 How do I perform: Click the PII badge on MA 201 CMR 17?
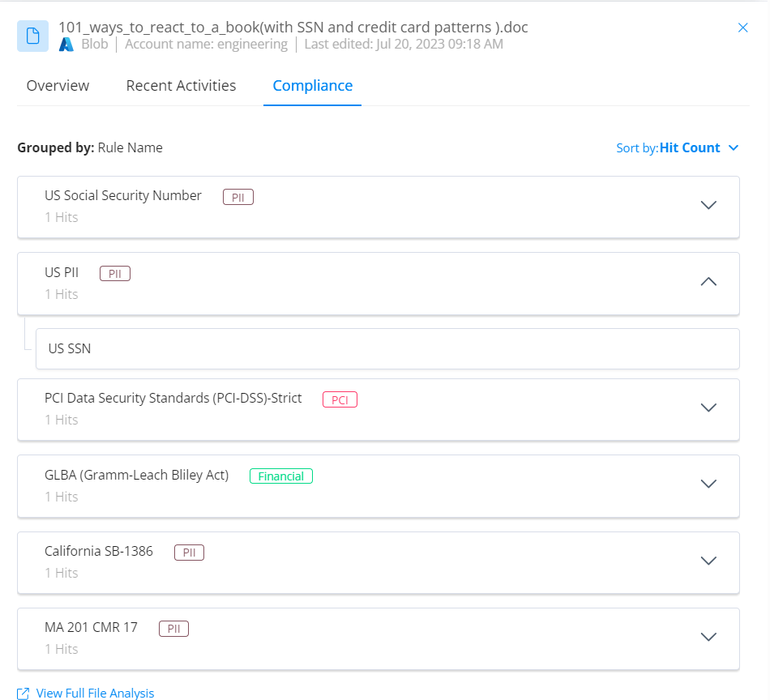(173, 628)
